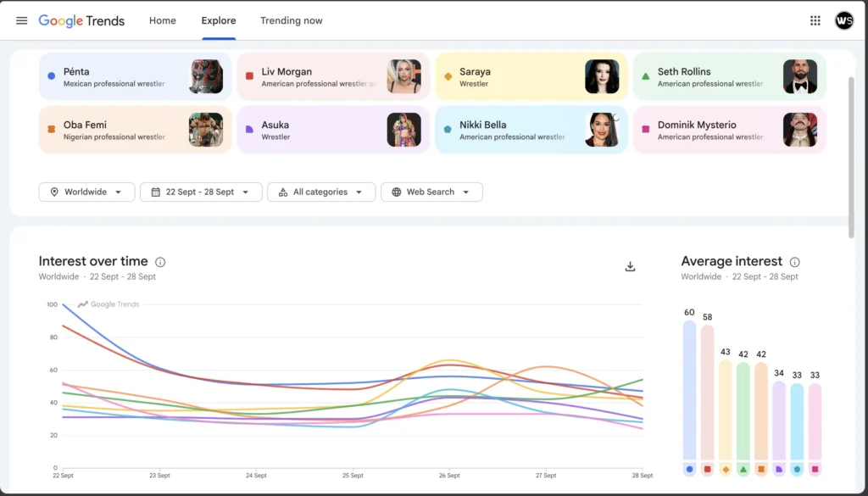Open the All categories dropdown
Screen dimensions: 868x496
[x=321, y=192]
